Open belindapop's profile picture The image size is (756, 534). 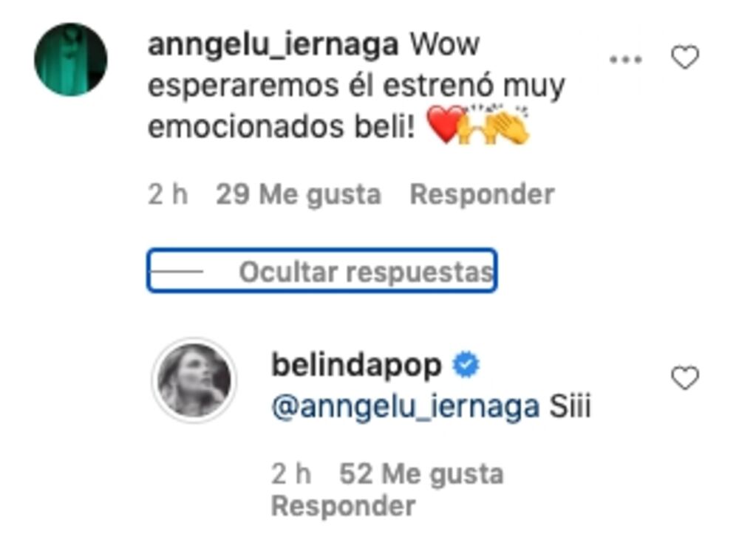194,380
